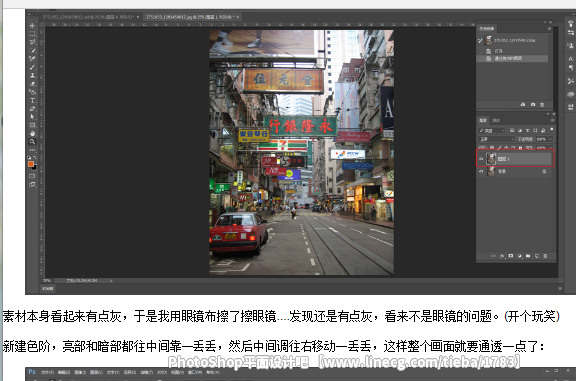Select the Pen tool
This screenshot has width=576, height=381.
[x=32, y=109]
